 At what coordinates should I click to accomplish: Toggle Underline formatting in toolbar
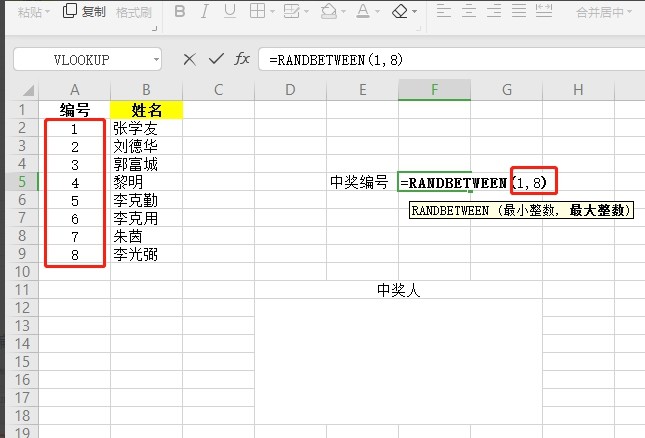coord(230,12)
